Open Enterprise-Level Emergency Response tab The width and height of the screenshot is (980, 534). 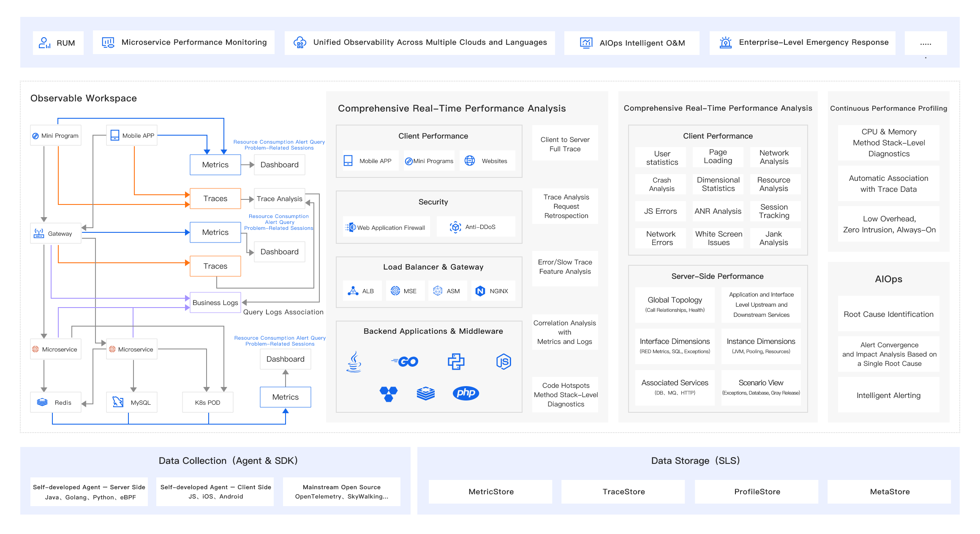803,43
